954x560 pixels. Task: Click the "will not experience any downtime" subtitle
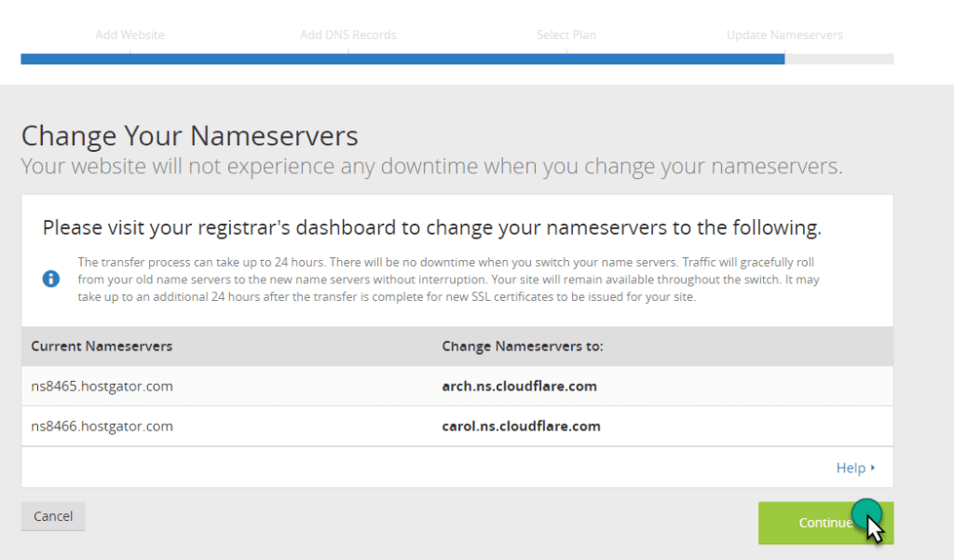point(432,166)
